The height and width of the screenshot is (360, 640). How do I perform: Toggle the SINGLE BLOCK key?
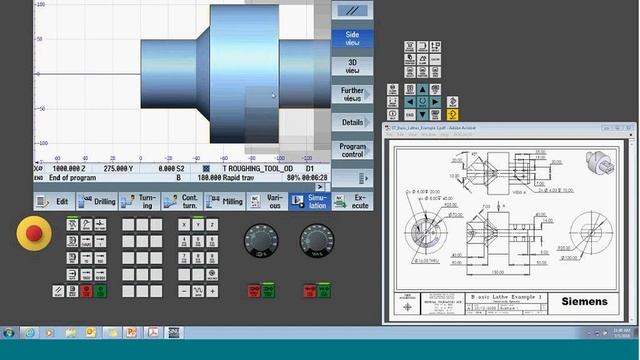72,291
